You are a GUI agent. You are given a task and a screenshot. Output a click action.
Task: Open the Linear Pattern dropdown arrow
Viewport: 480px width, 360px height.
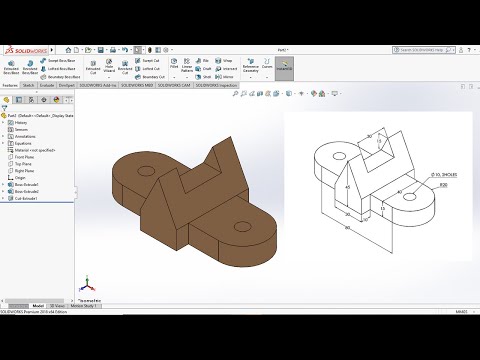pos(187,78)
